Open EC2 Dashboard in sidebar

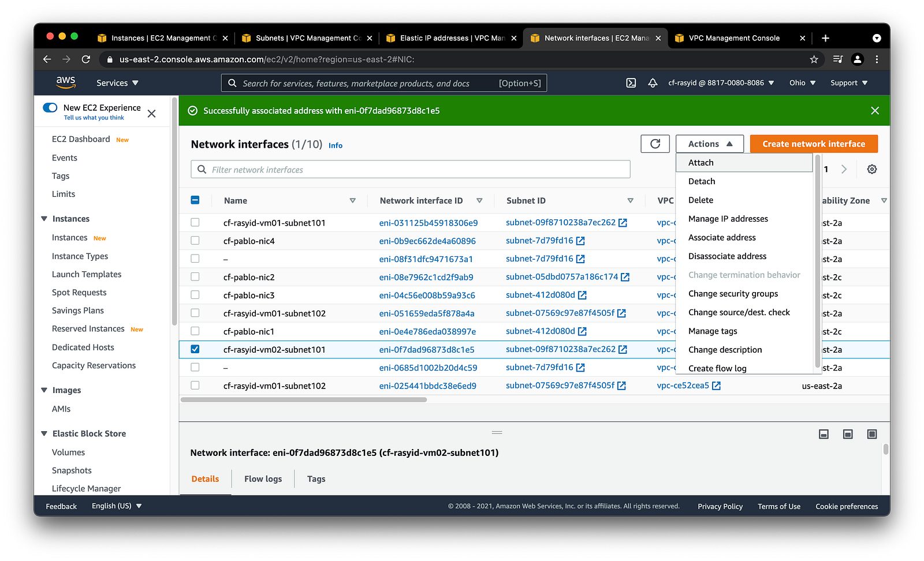81,139
